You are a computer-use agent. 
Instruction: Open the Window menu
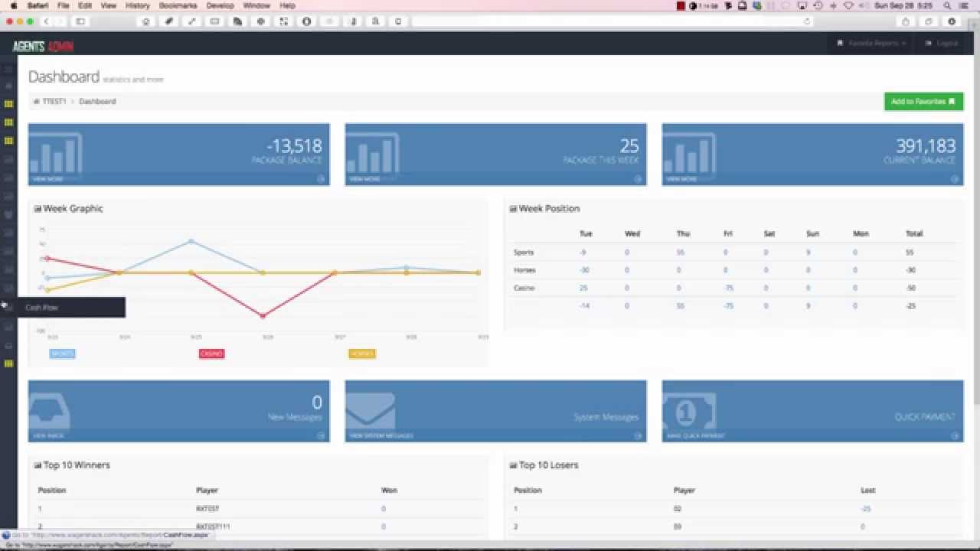(x=256, y=5)
